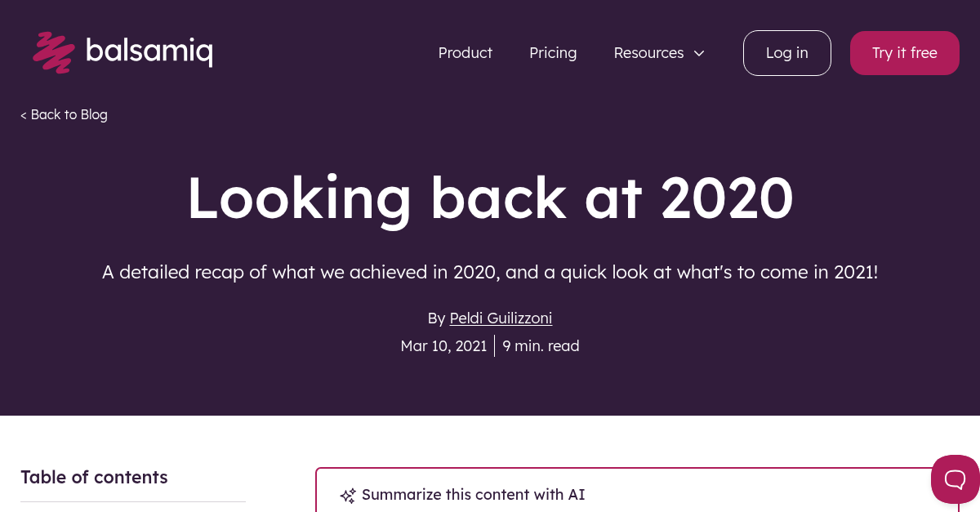Click the Mar 10, 2021 date text

(x=443, y=345)
